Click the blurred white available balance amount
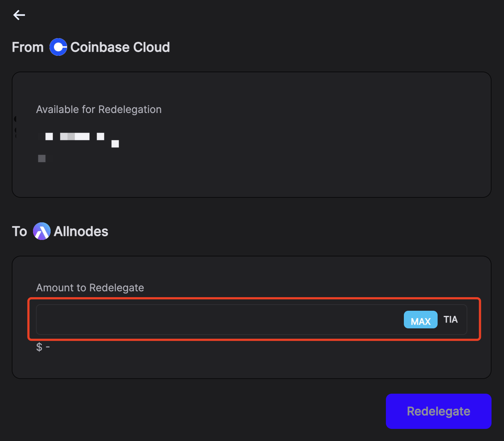The image size is (504, 441). tap(75, 136)
